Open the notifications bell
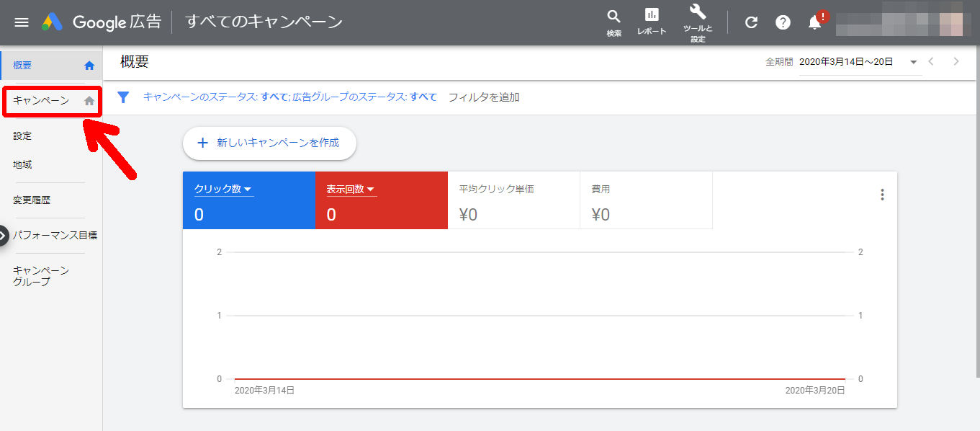The width and height of the screenshot is (980, 431). pos(814,22)
